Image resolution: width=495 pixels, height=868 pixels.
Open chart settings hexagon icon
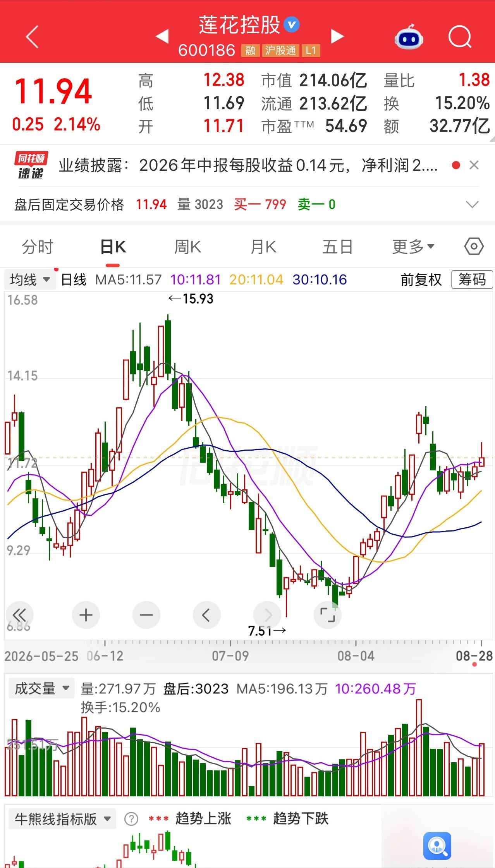click(474, 247)
